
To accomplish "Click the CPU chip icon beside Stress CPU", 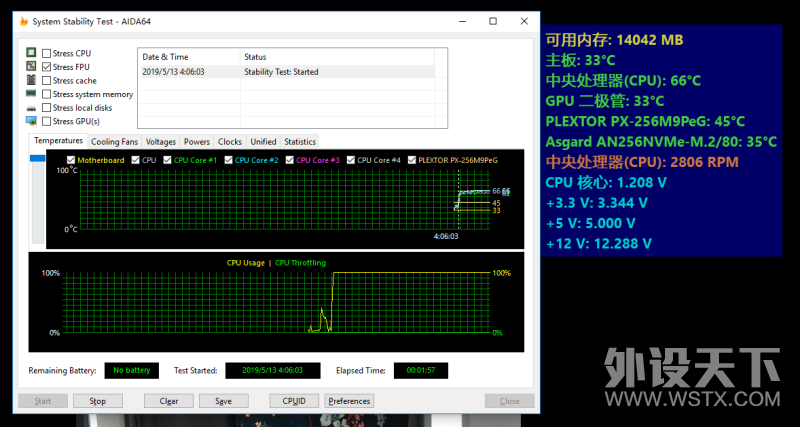I will pos(32,53).
